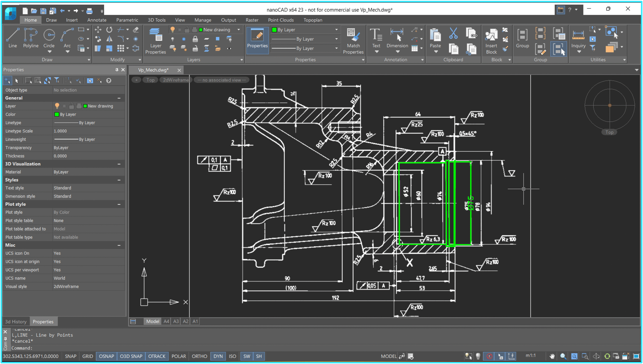Image resolution: width=643 pixels, height=364 pixels.
Task: Toggle OSNAP in status bar
Action: (x=106, y=356)
